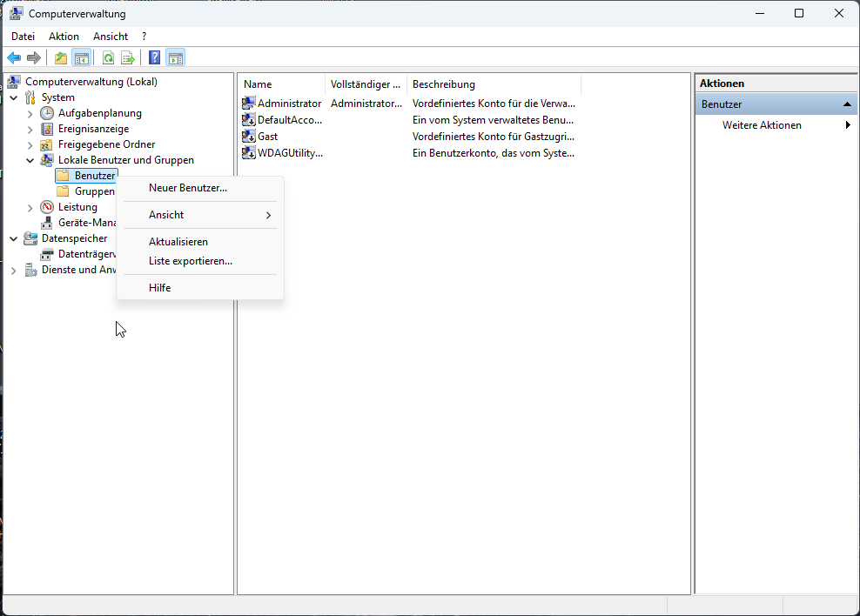This screenshot has width=860, height=616.
Task: Collapse the Benutzer section in Aktionen pane
Action: tap(847, 104)
